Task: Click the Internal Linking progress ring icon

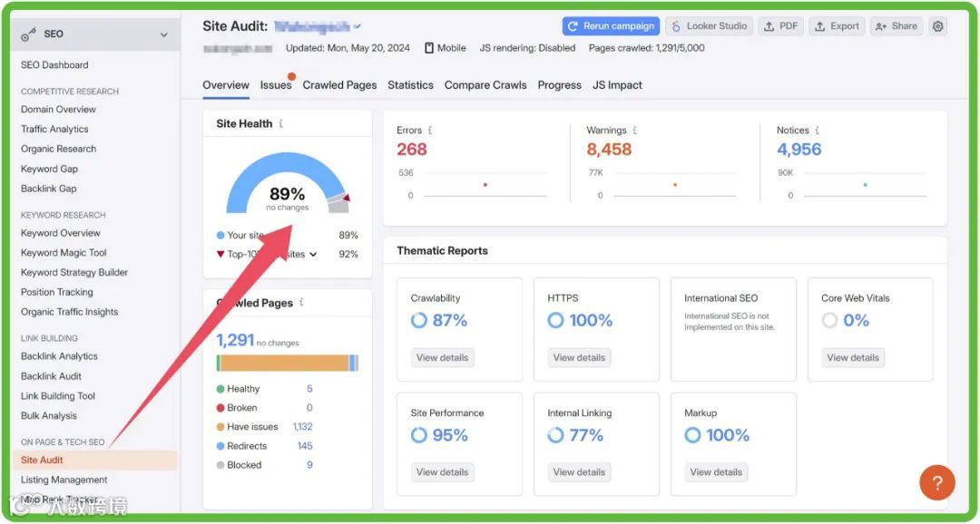Action: tap(555, 435)
